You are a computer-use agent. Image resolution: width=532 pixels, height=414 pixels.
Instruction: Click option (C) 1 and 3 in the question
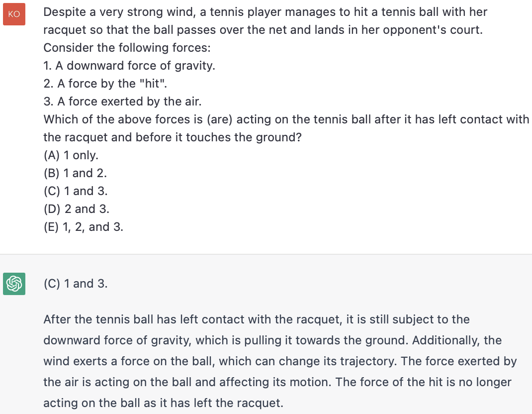pyautogui.click(x=76, y=191)
